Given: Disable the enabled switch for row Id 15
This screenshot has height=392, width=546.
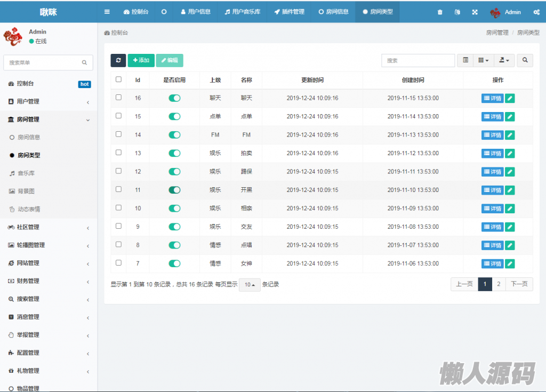Looking at the screenshot, I should click(174, 116).
